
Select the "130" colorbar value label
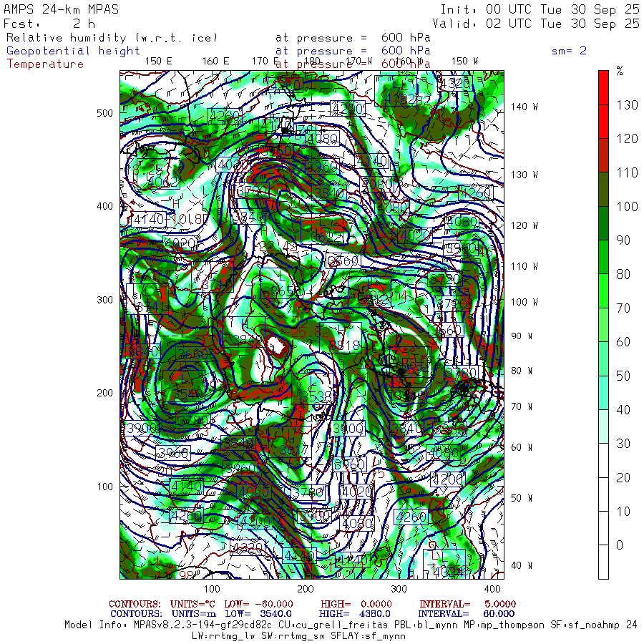(627, 105)
